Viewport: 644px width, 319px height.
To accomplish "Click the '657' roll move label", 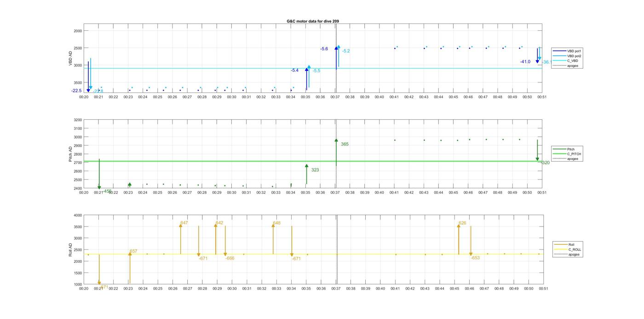I will 133,251.
